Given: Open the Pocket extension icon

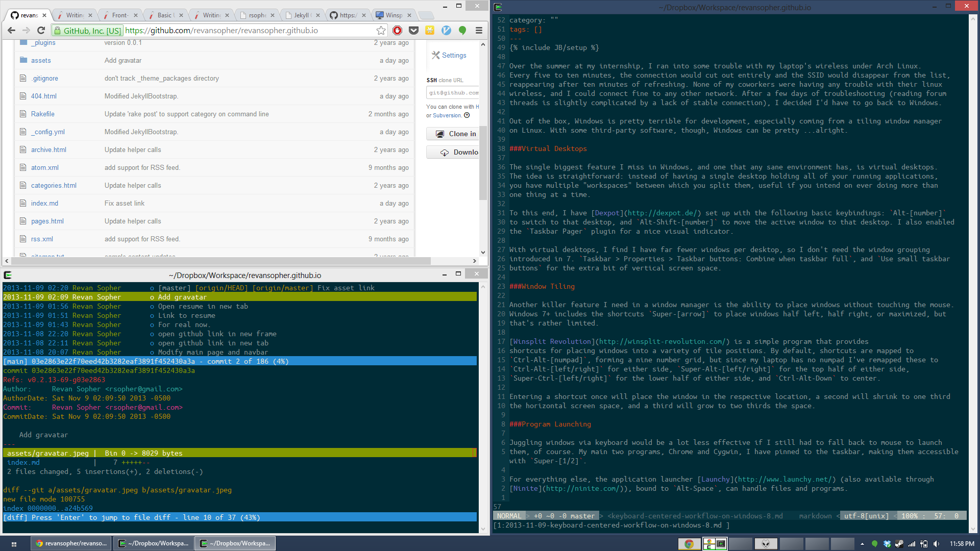Looking at the screenshot, I should [413, 31].
